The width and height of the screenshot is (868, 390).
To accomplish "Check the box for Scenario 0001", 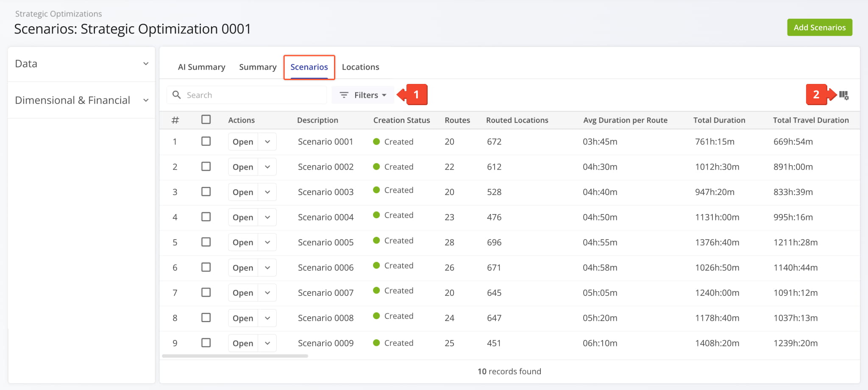I will (x=206, y=141).
